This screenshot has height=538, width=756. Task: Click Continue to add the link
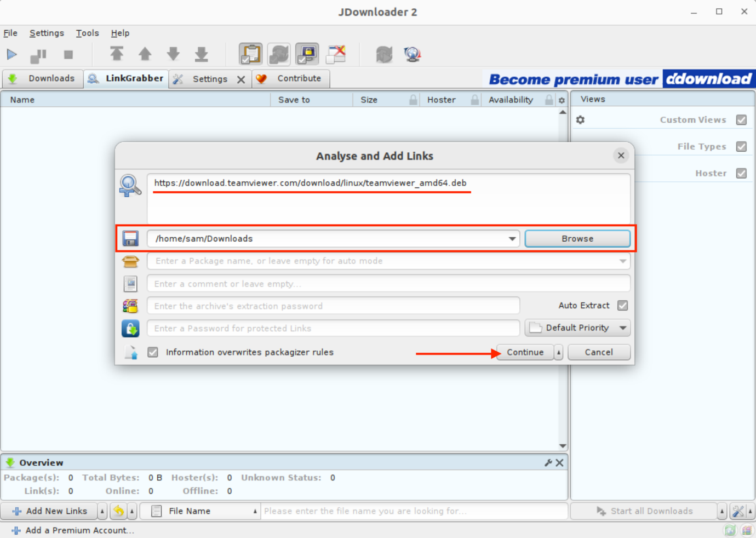point(524,352)
